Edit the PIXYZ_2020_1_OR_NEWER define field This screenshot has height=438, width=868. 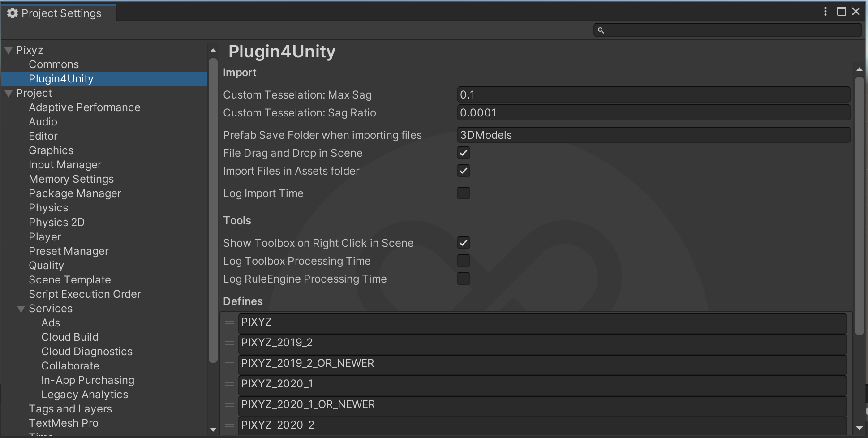[542, 405]
